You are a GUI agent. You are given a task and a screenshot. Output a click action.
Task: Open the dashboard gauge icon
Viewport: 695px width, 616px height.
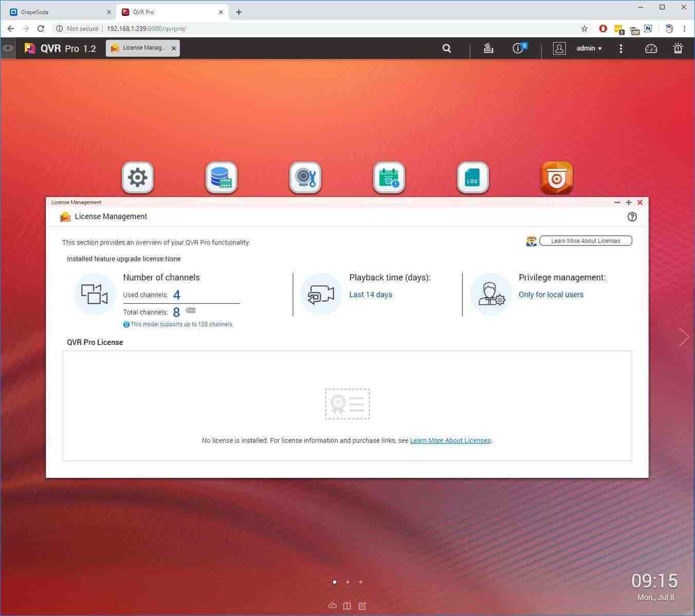click(x=651, y=48)
